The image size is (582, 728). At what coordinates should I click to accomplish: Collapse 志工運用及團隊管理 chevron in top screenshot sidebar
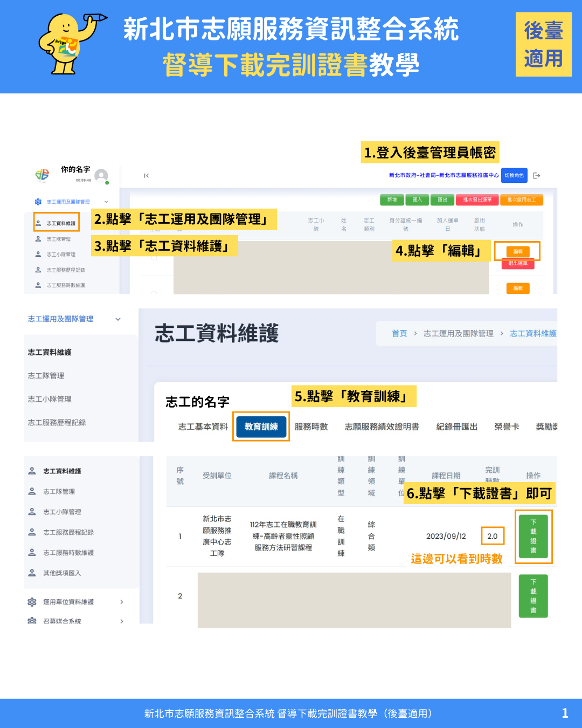pos(106,202)
